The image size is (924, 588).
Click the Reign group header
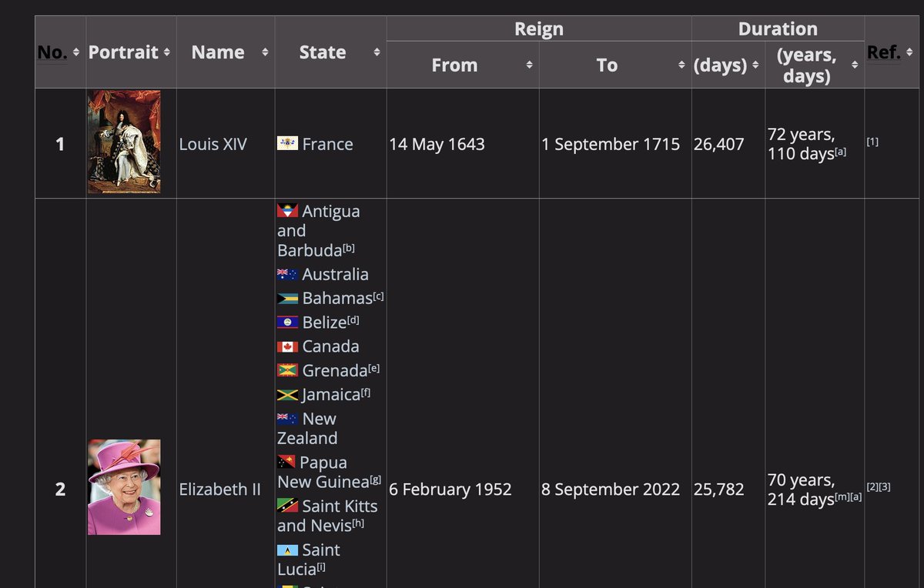(539, 29)
